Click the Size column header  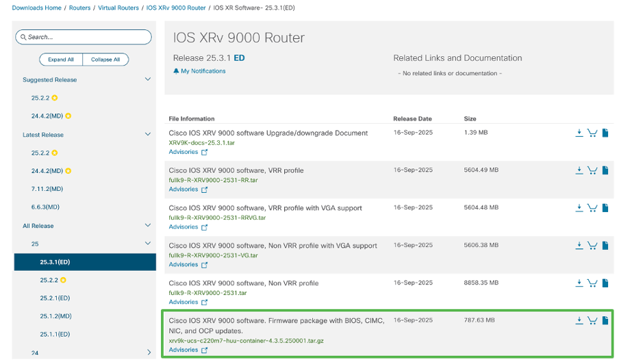(470, 118)
